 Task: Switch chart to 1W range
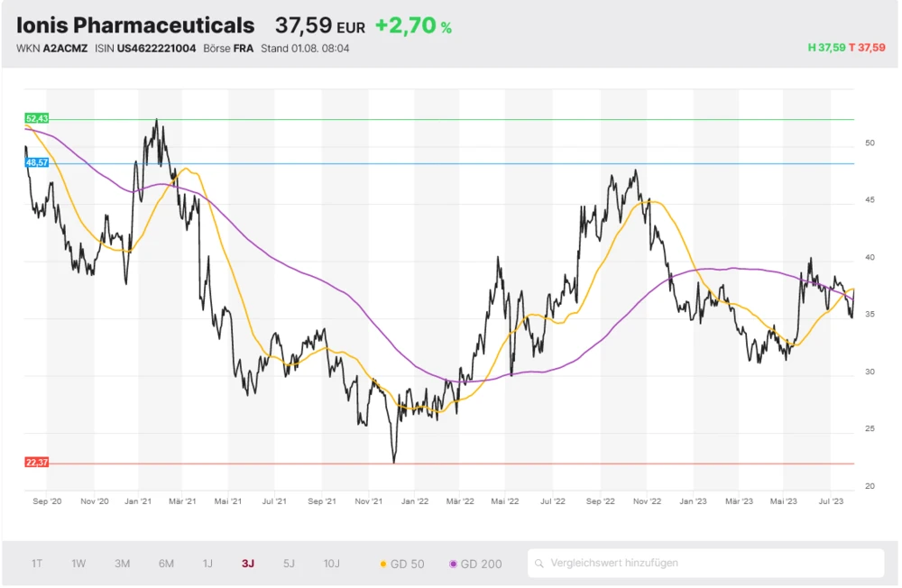(x=79, y=564)
